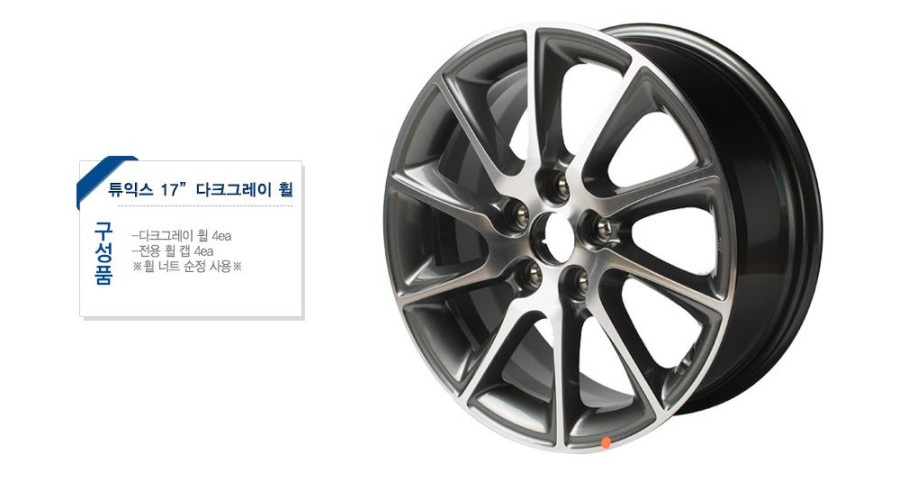Select the '-전용 휠 캡 4ea' line

coord(172,251)
